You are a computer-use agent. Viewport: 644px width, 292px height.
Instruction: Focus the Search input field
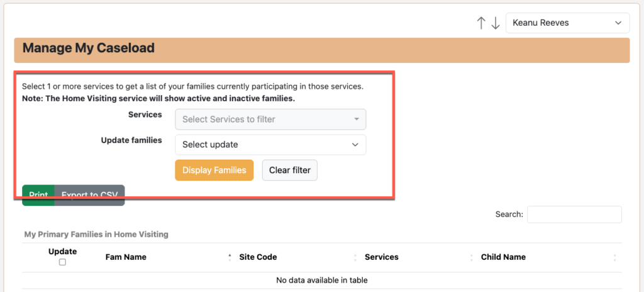pos(574,215)
